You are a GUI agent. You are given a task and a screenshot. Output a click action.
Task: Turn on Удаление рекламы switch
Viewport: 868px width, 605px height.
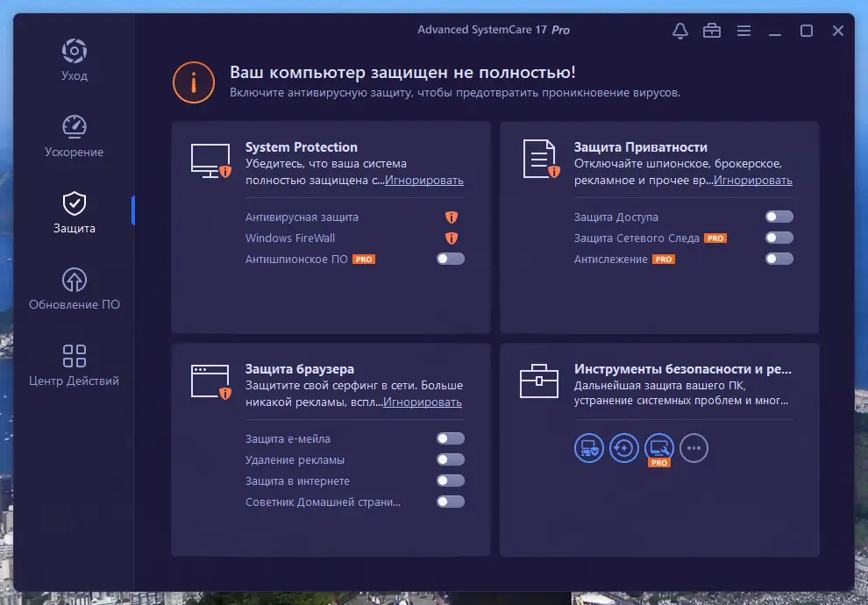pyautogui.click(x=451, y=459)
